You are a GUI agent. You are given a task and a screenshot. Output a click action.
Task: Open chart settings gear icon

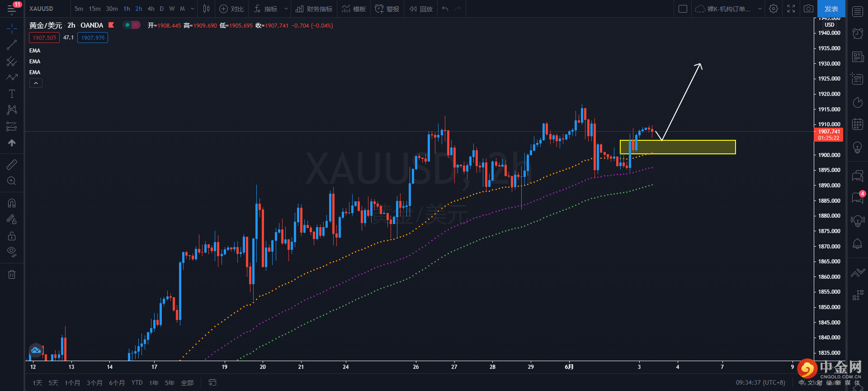pos(774,9)
